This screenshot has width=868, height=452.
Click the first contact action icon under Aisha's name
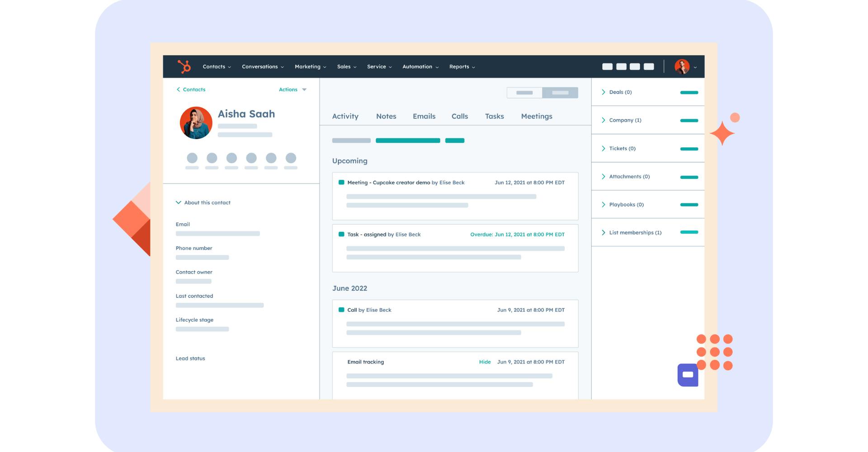pos(192,159)
